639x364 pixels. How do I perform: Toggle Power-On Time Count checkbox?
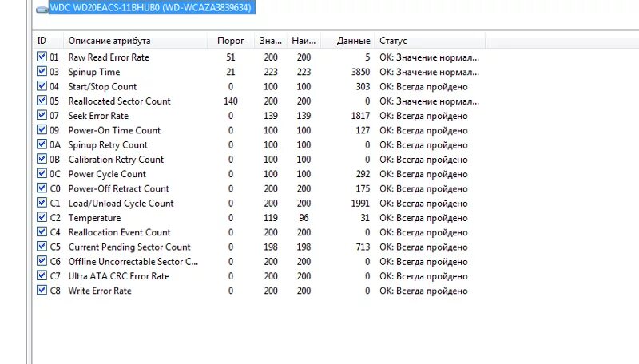[42, 129]
